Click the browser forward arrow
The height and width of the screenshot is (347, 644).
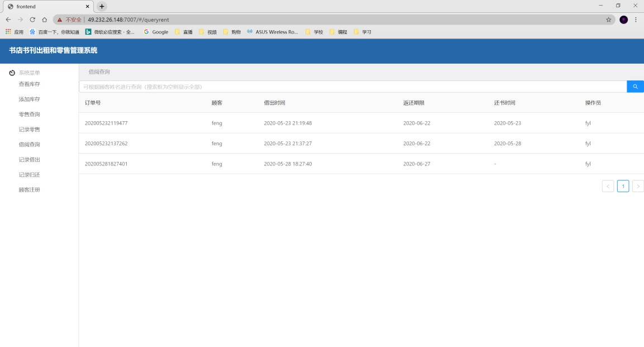click(x=20, y=20)
